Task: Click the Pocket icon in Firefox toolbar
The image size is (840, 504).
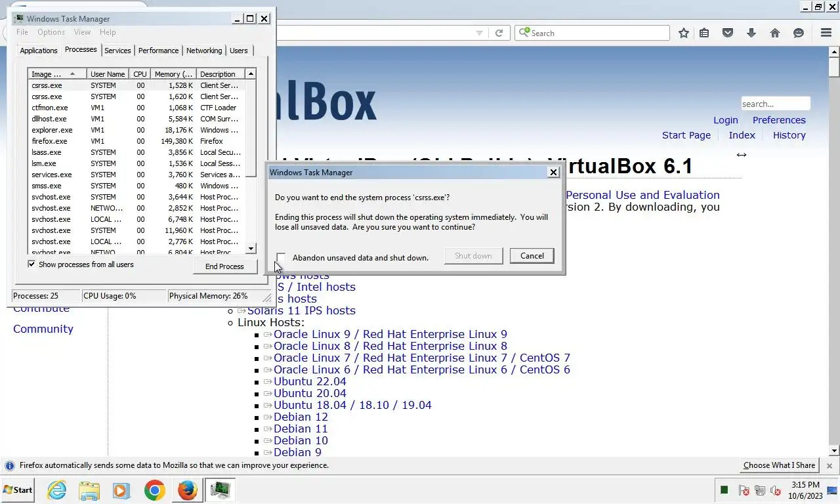Action: coord(728,33)
